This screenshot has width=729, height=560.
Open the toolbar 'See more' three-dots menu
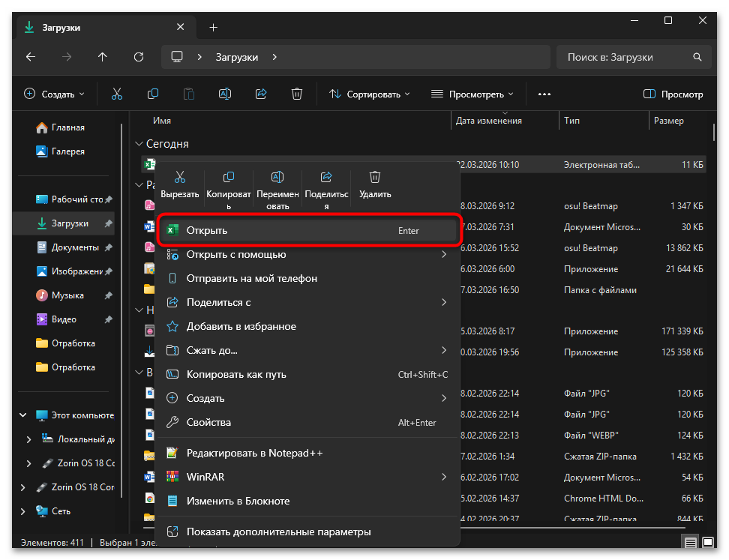click(x=544, y=94)
